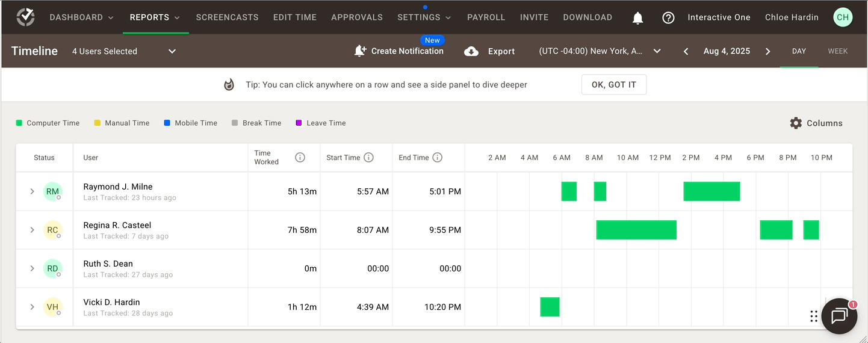The image size is (868, 343).
Task: Expand Regina R. Casteel's row
Action: click(x=33, y=230)
